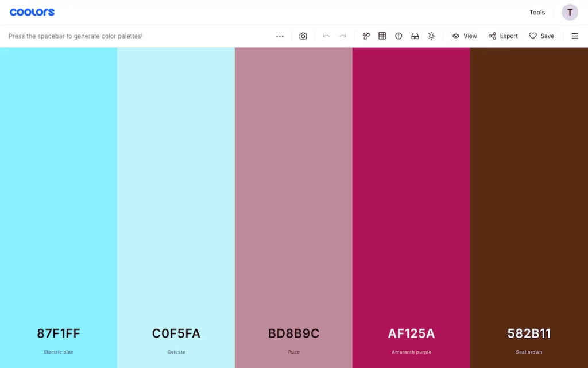Click the Amaranth purple color name

pos(411,352)
